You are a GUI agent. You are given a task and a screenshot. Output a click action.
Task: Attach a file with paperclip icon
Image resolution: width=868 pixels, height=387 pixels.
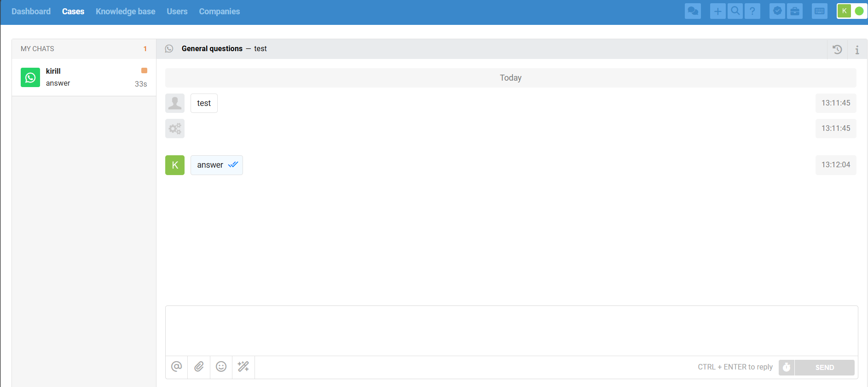[199, 367]
